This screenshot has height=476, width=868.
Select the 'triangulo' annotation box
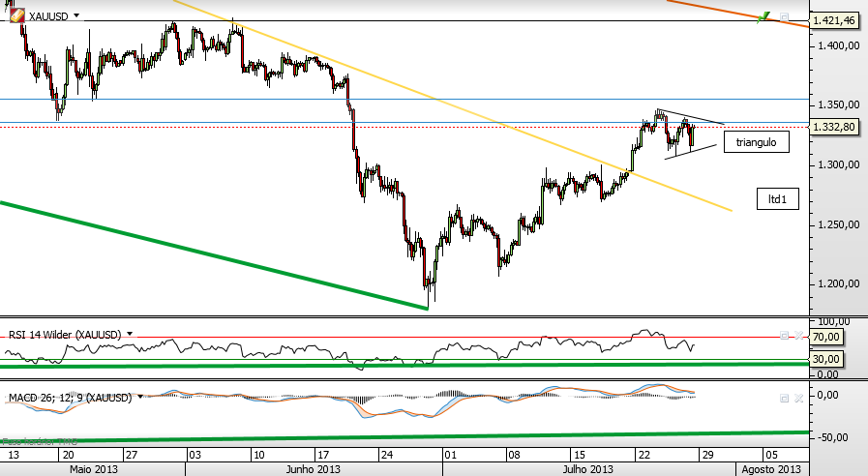[x=756, y=142]
